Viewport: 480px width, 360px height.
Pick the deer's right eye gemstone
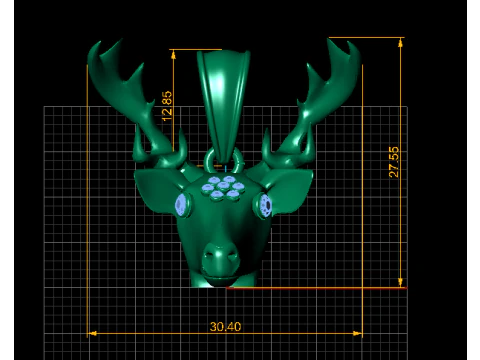[266, 205]
